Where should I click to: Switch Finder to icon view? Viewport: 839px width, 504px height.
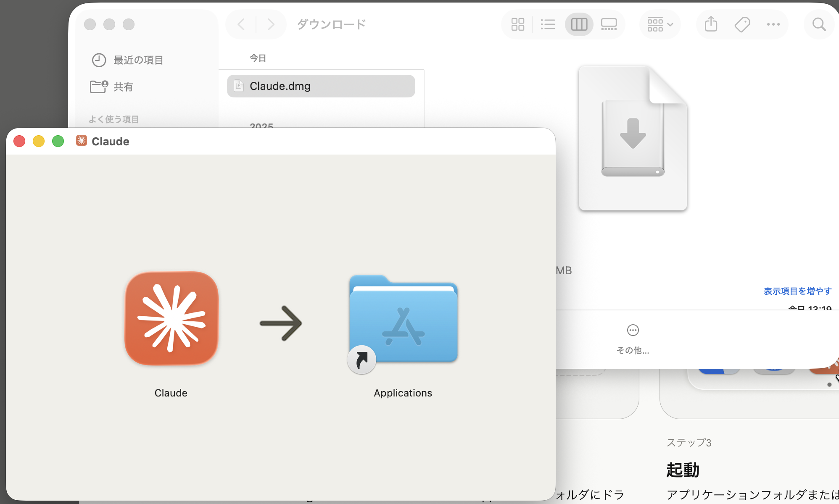coord(517,24)
